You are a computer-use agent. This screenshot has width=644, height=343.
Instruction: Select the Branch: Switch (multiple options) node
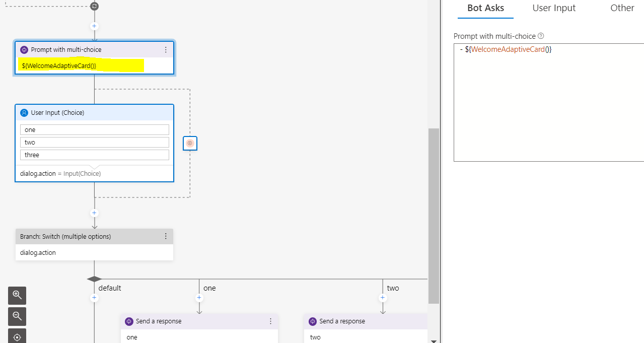coord(94,245)
